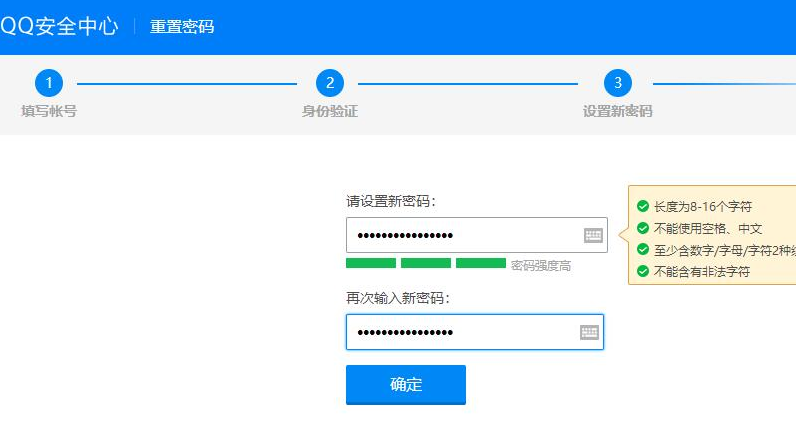Select step 1 circle 填写帐号

point(49,83)
